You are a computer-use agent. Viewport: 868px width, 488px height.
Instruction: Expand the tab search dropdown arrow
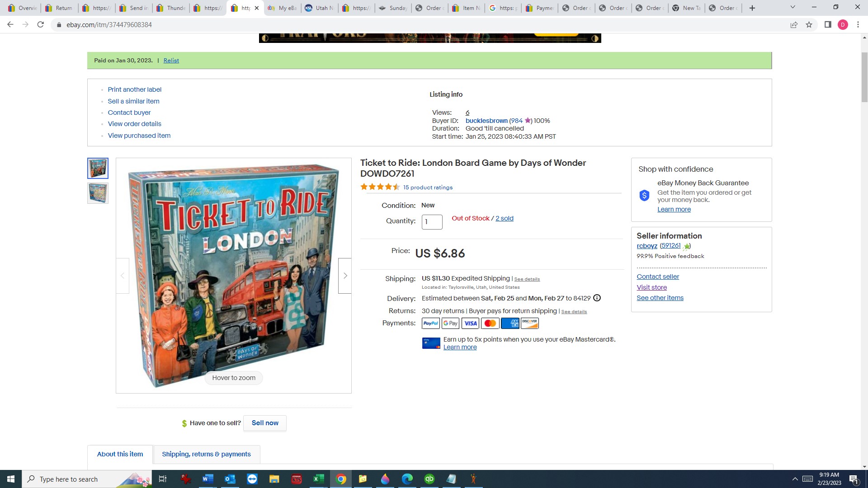pyautogui.click(x=793, y=7)
